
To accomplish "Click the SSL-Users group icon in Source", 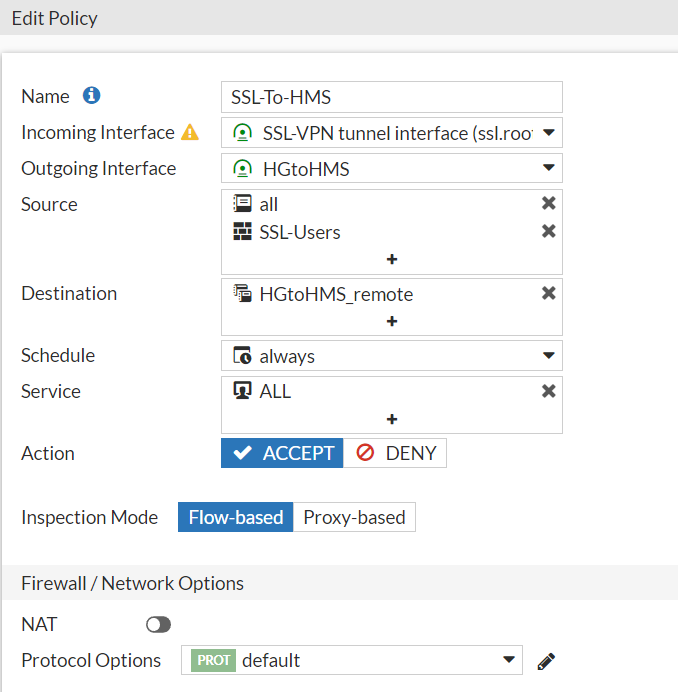I will tap(243, 232).
